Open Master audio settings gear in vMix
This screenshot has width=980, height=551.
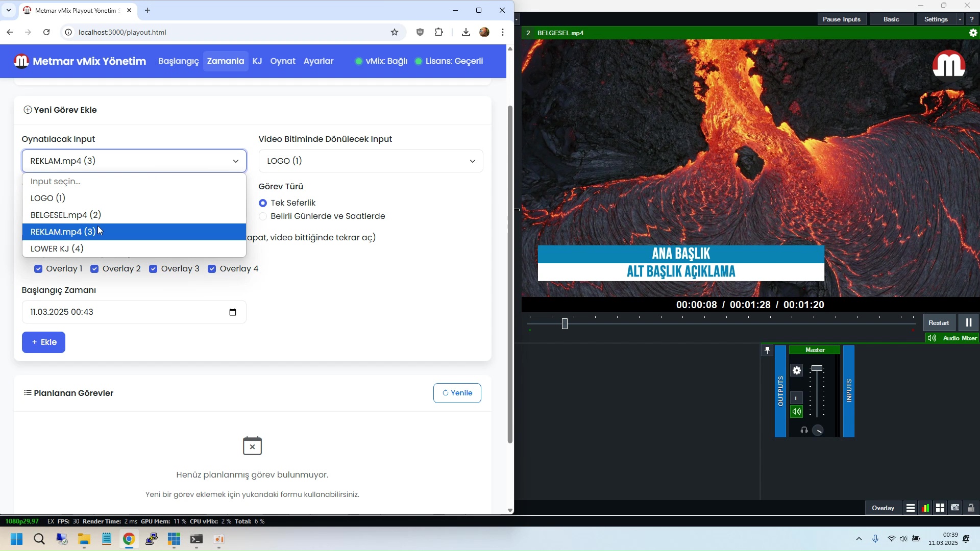coord(797,371)
